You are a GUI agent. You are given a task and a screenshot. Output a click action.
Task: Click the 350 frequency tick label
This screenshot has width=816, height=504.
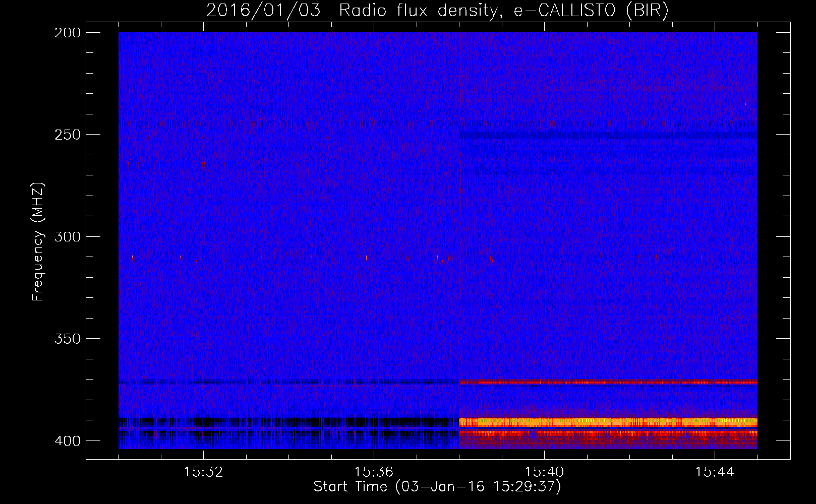[67, 339]
